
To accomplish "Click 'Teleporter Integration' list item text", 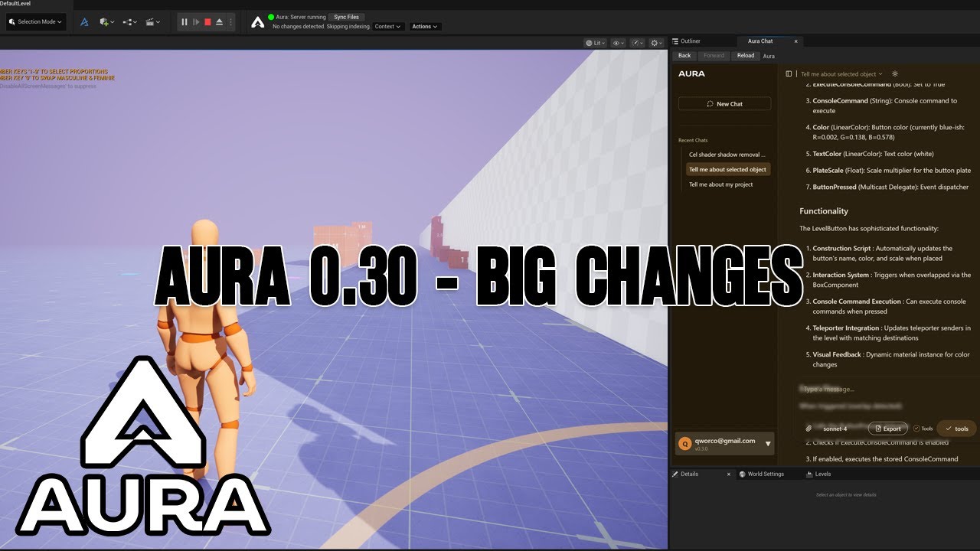I will click(x=845, y=328).
